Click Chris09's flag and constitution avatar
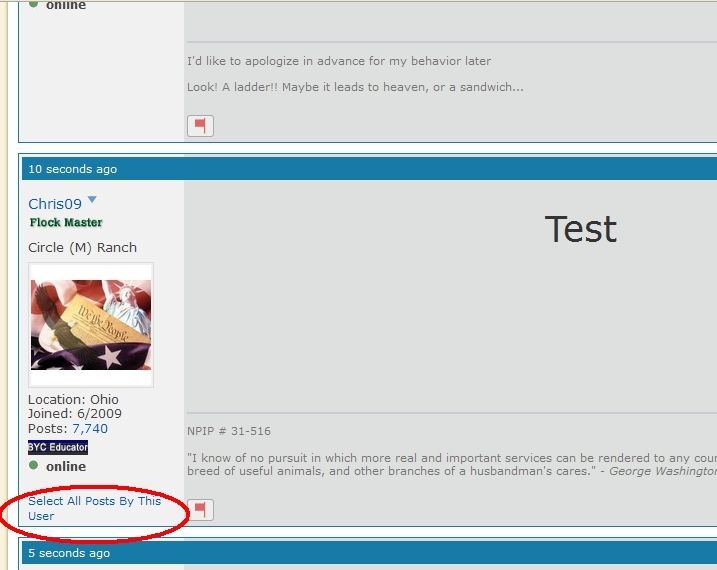The image size is (717, 570). pos(91,325)
